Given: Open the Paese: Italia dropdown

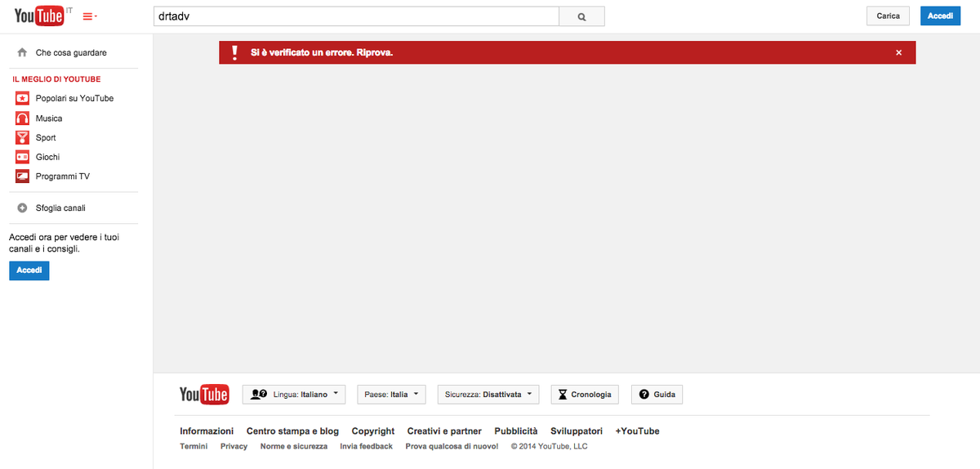Looking at the screenshot, I should coord(392,395).
